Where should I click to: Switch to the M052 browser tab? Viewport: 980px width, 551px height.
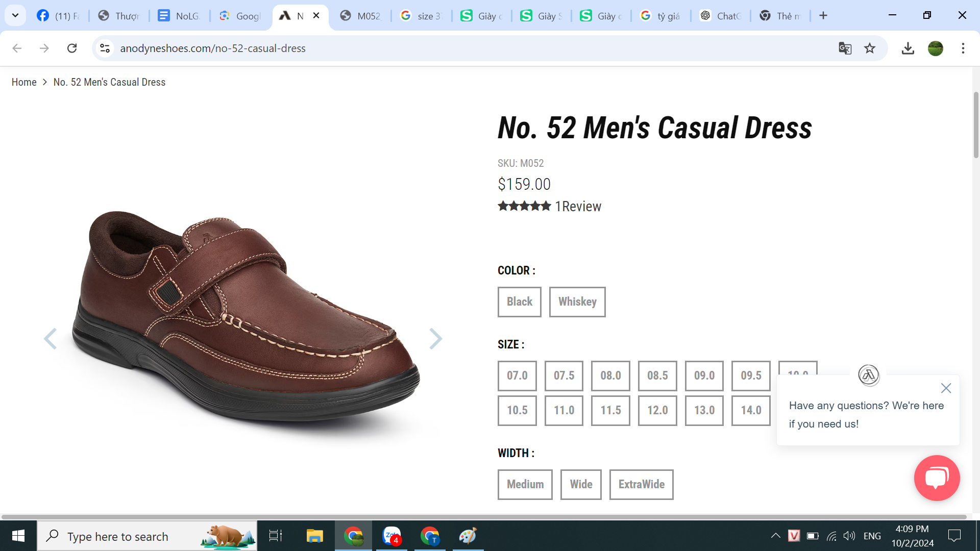361,16
